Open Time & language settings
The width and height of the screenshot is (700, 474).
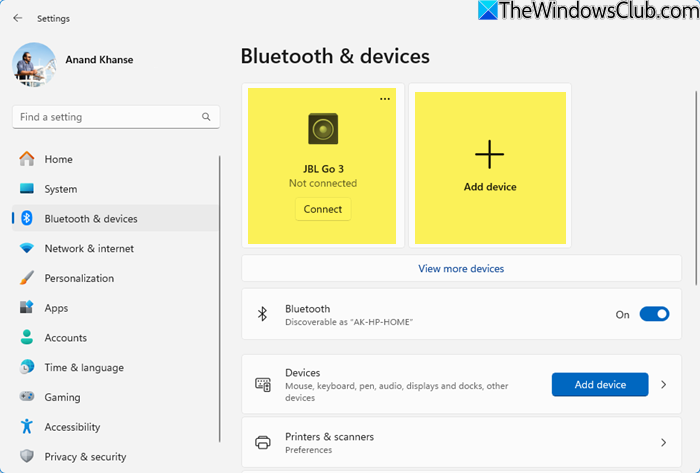pyautogui.click(x=84, y=367)
